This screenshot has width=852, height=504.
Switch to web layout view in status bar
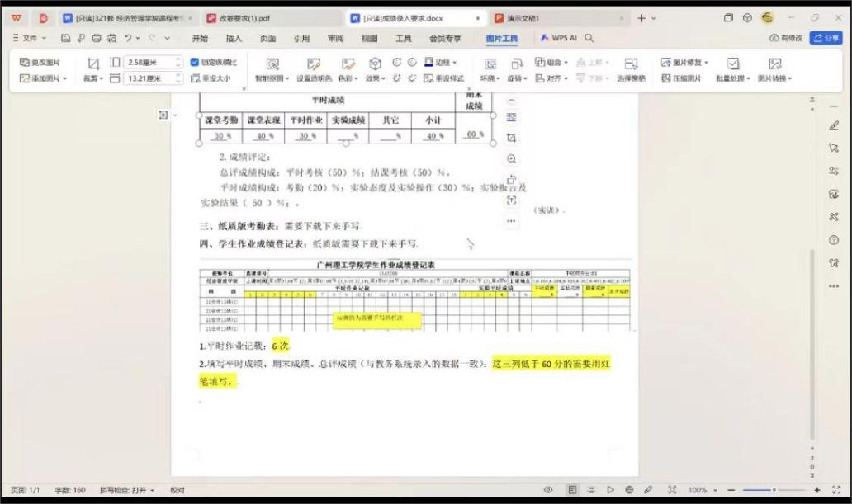click(x=629, y=490)
